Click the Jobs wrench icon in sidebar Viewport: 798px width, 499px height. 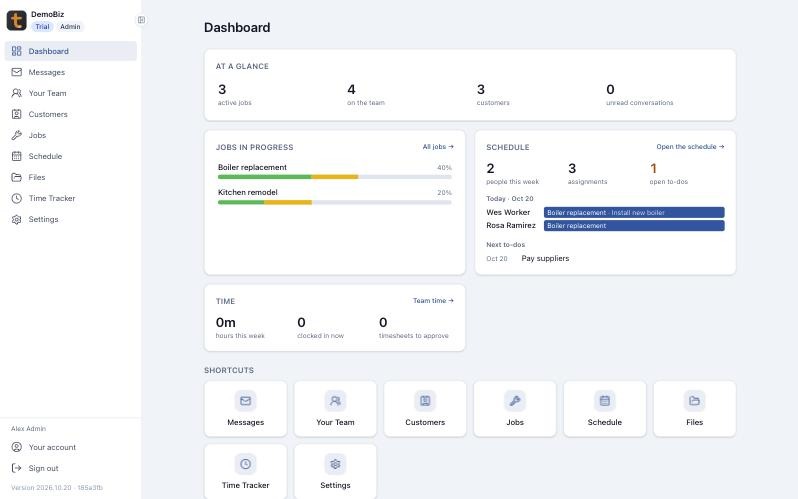click(17, 135)
